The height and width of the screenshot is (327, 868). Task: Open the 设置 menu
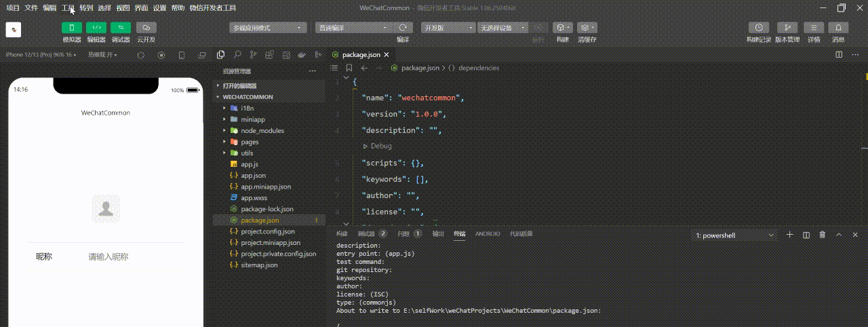[159, 8]
